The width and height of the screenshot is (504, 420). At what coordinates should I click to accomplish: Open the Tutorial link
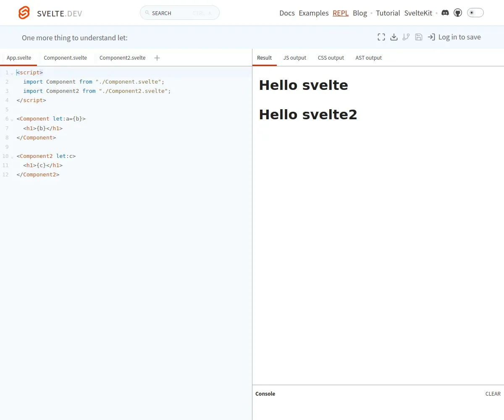click(388, 13)
